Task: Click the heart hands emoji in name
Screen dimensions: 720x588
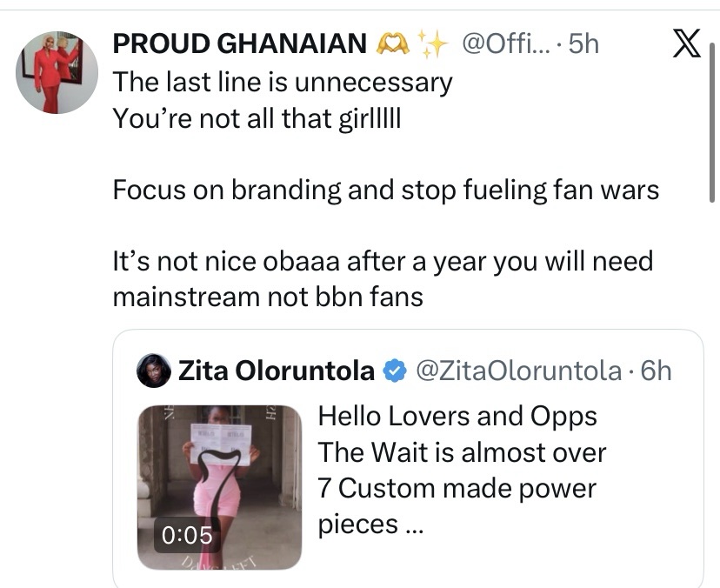Action: point(386,43)
